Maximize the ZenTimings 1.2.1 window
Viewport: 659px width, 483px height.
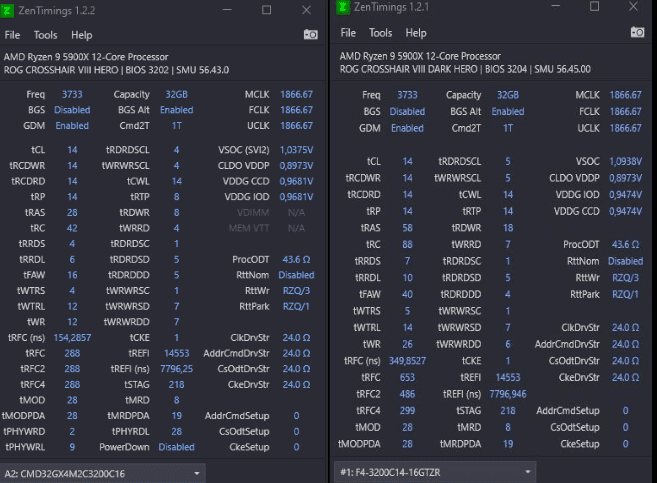[596, 8]
